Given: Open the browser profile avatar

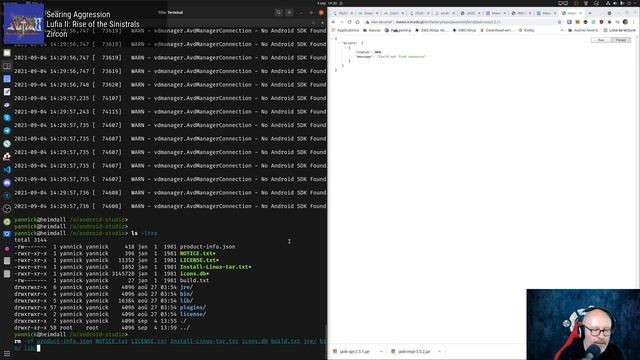Looking at the screenshot, I should click(626, 22).
